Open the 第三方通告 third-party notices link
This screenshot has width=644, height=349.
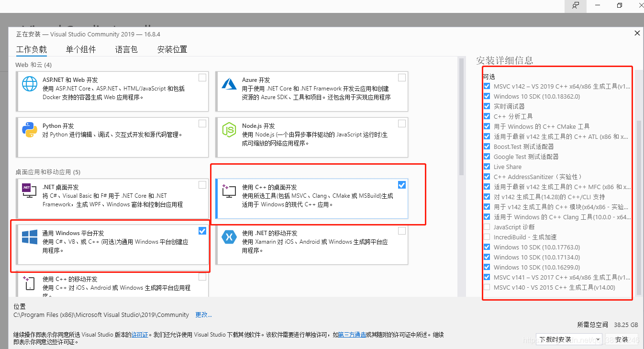352,335
